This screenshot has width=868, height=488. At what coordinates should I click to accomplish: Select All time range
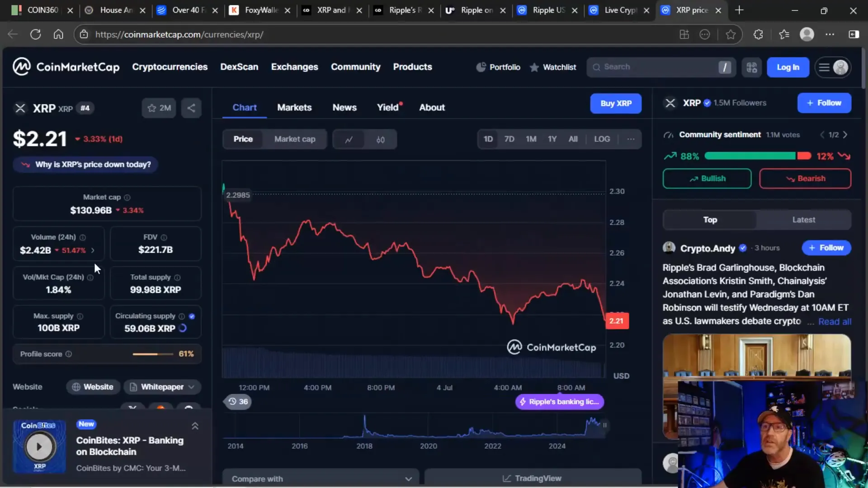[573, 139]
